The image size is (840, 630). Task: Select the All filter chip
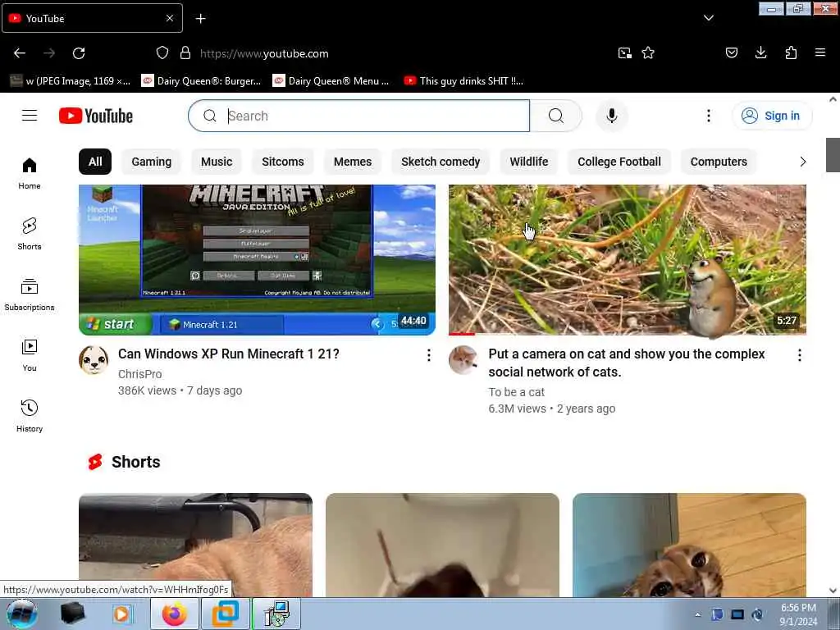(x=95, y=162)
